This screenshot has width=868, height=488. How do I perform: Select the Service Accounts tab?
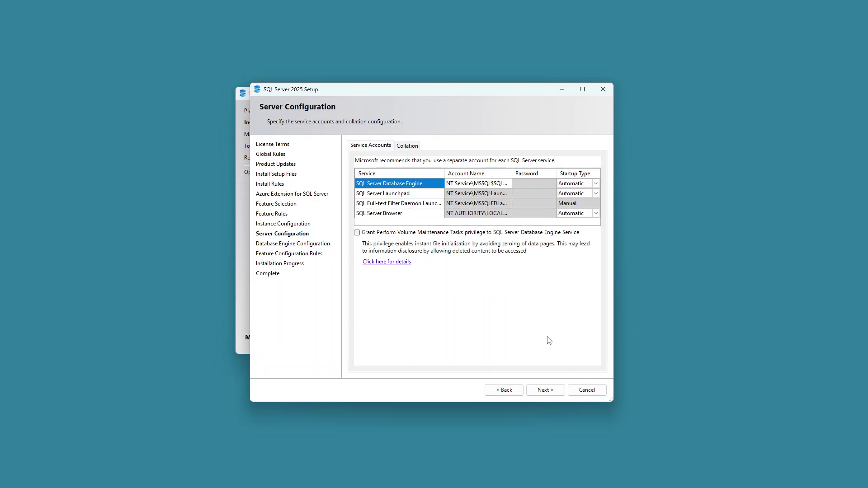371,145
